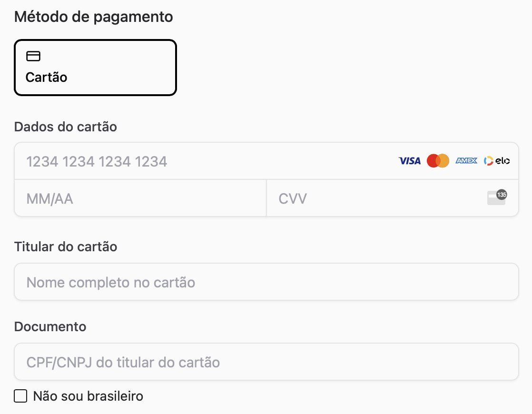The height and width of the screenshot is (414, 532).
Task: Focus the Nome completo no cartão field
Action: pyautogui.click(x=266, y=282)
